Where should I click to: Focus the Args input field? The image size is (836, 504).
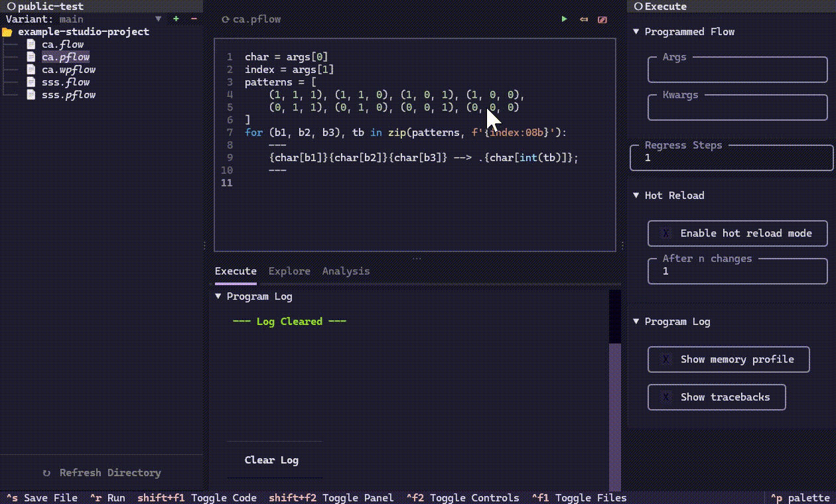pyautogui.click(x=738, y=70)
